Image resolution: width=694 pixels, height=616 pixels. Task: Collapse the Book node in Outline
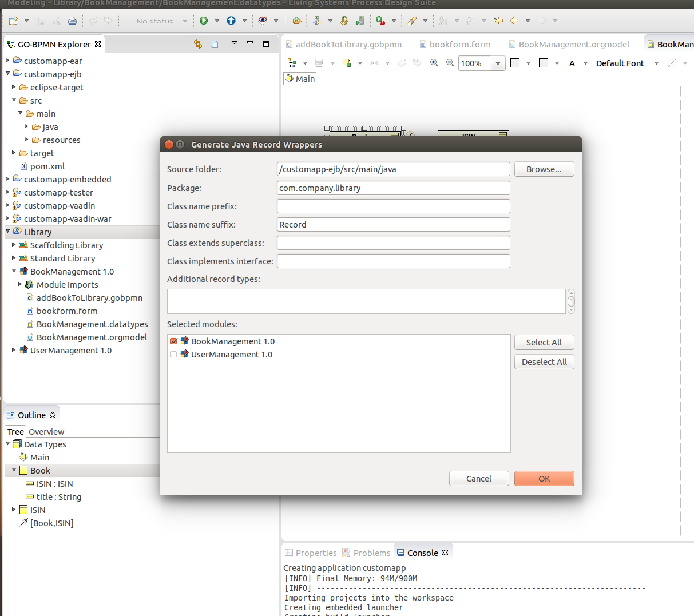tap(14, 470)
